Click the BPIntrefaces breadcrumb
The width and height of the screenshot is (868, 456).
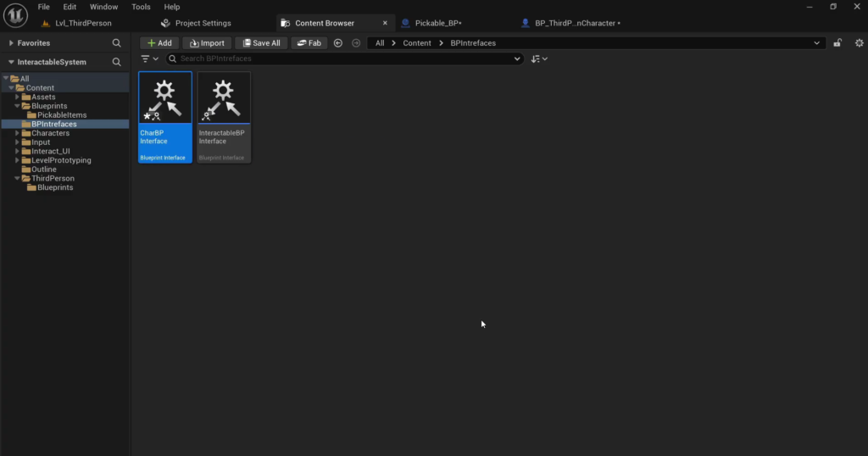[x=473, y=43]
